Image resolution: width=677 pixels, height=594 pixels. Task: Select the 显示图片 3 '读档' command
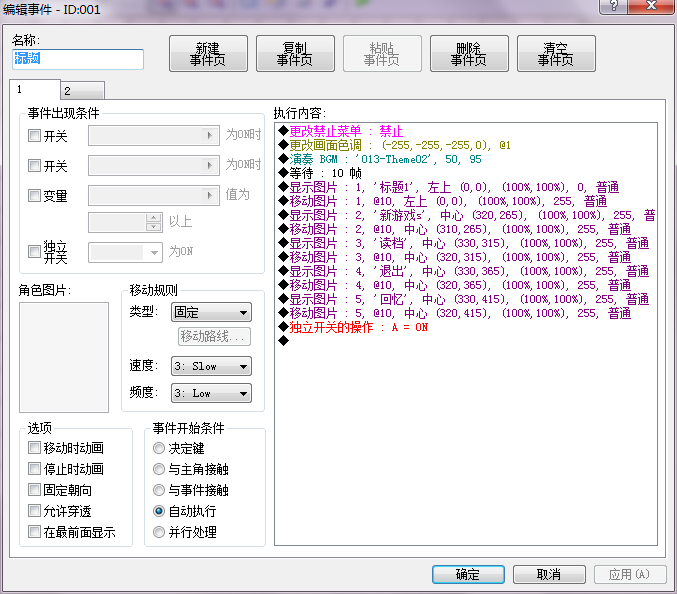464,243
